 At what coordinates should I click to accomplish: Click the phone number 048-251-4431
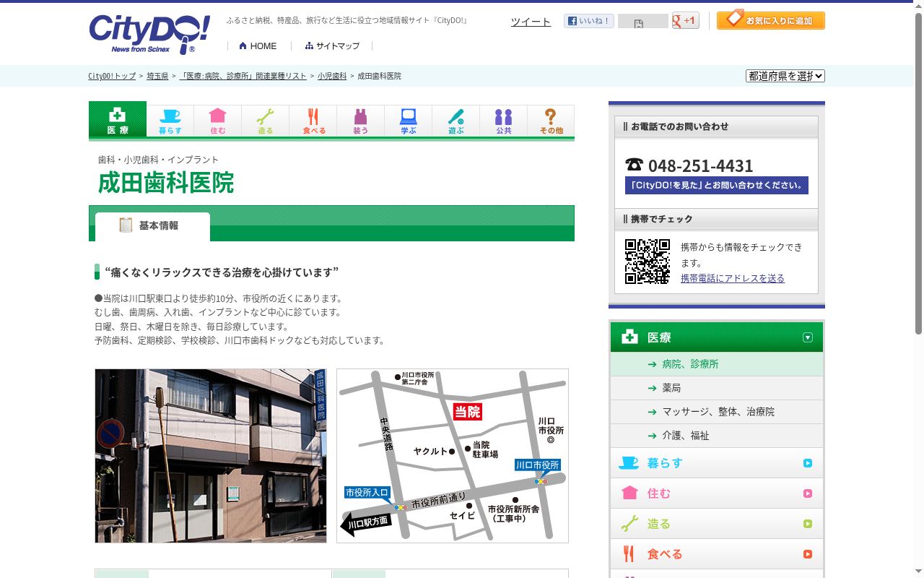click(x=700, y=165)
